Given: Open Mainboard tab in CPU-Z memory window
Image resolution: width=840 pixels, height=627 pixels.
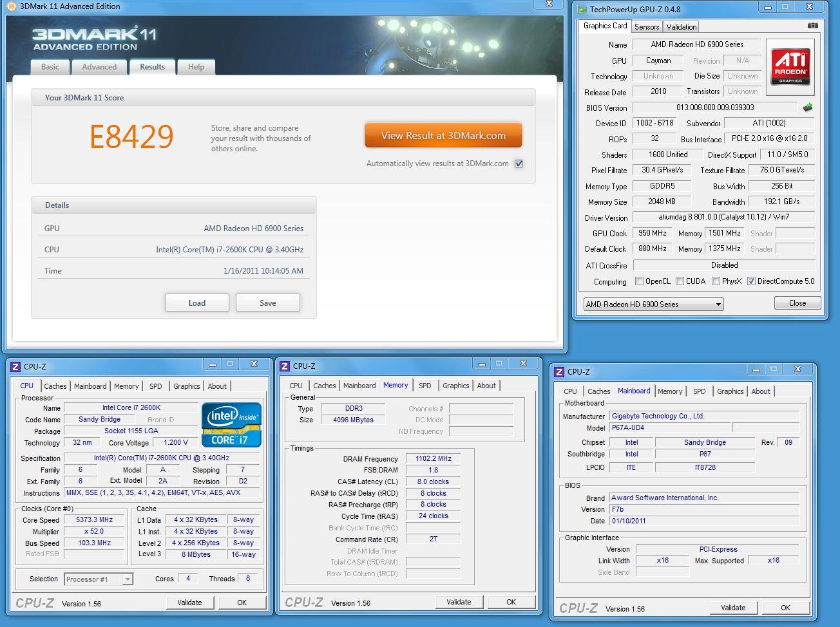Looking at the screenshot, I should click(x=359, y=386).
